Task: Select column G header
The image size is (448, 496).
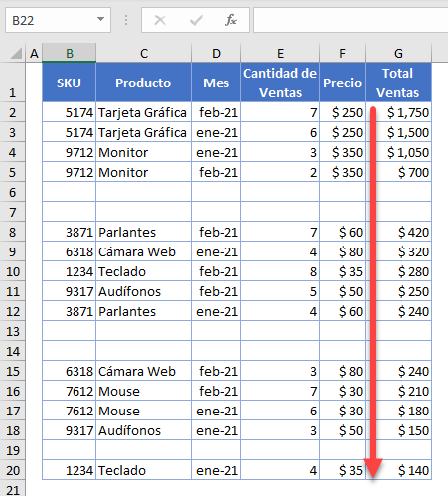Action: 398,53
